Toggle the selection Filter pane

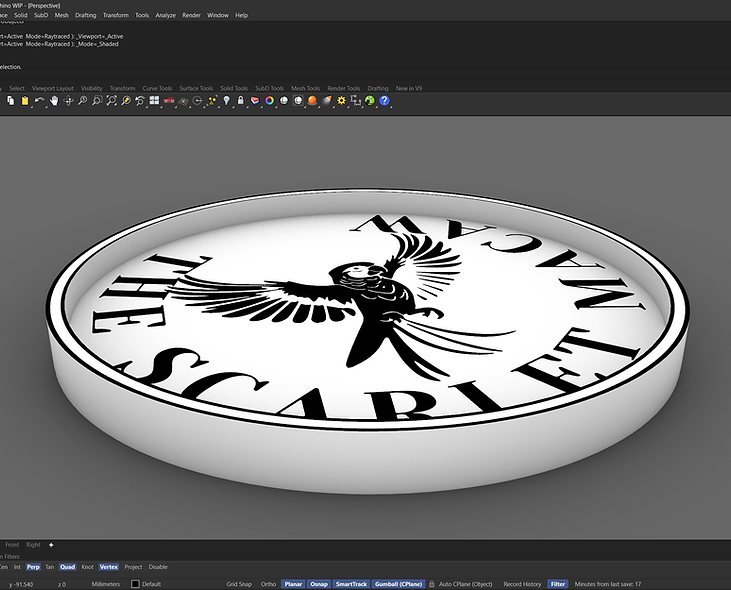tap(558, 584)
